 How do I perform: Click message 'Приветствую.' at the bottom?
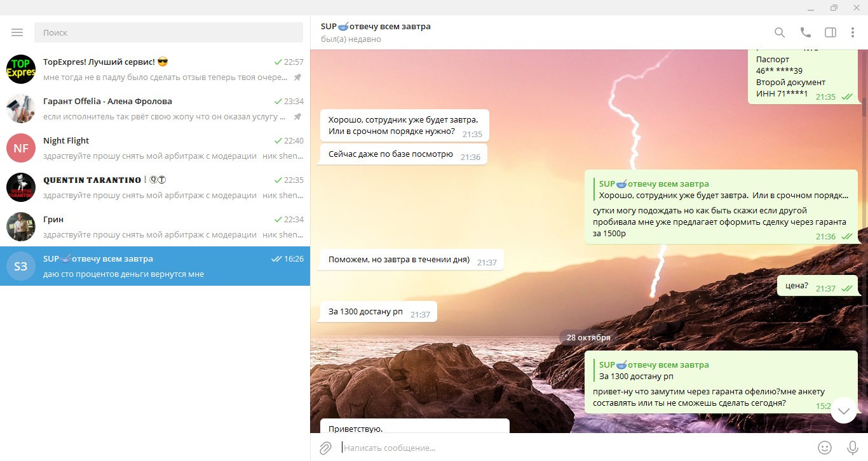click(x=415, y=426)
